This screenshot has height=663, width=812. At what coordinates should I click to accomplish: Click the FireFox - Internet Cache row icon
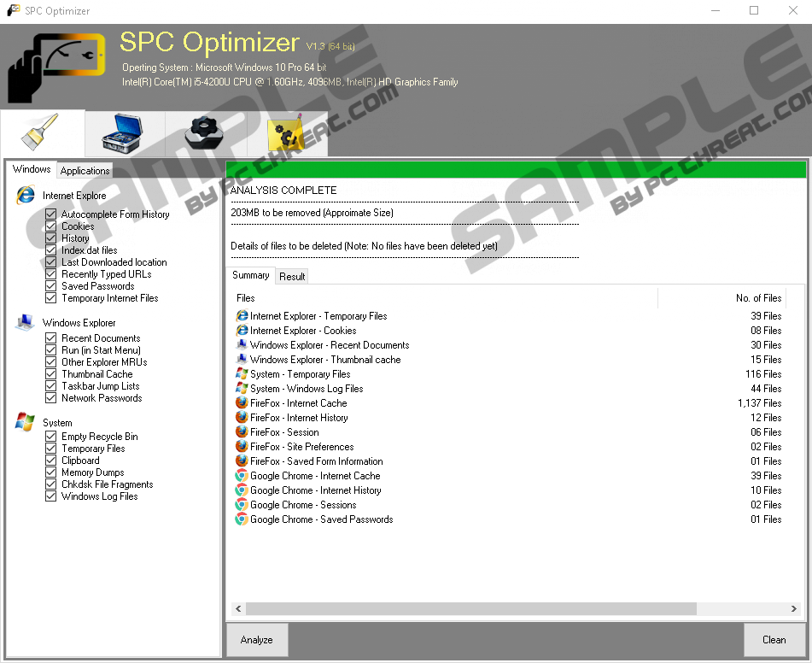click(242, 402)
